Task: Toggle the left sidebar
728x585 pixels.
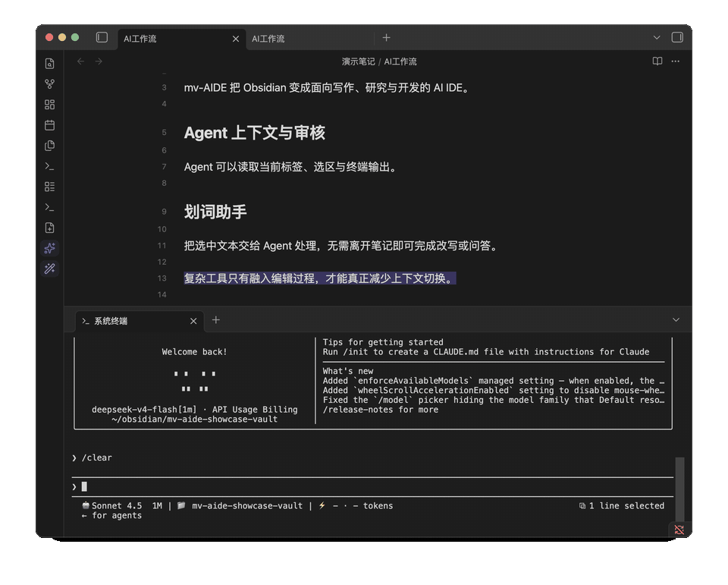Action: pyautogui.click(x=102, y=37)
